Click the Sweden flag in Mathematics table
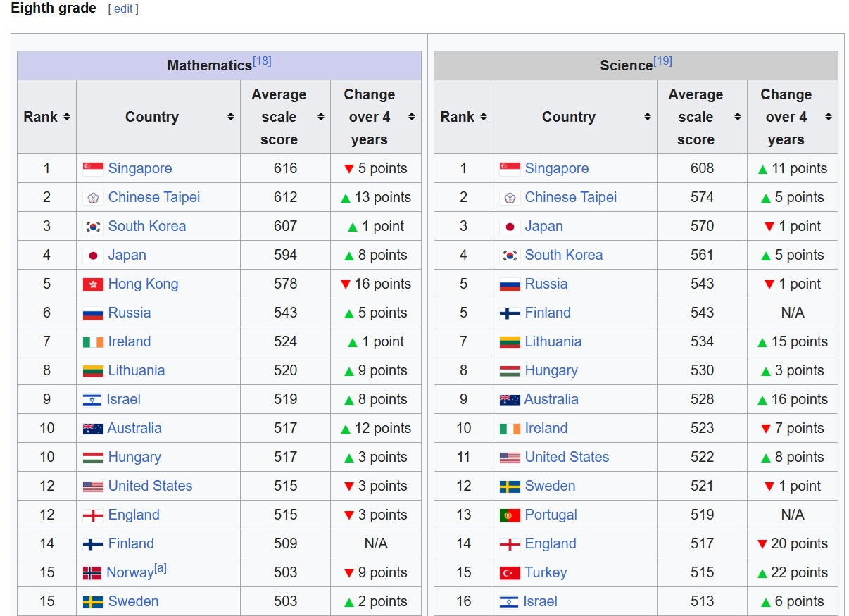 tap(93, 602)
